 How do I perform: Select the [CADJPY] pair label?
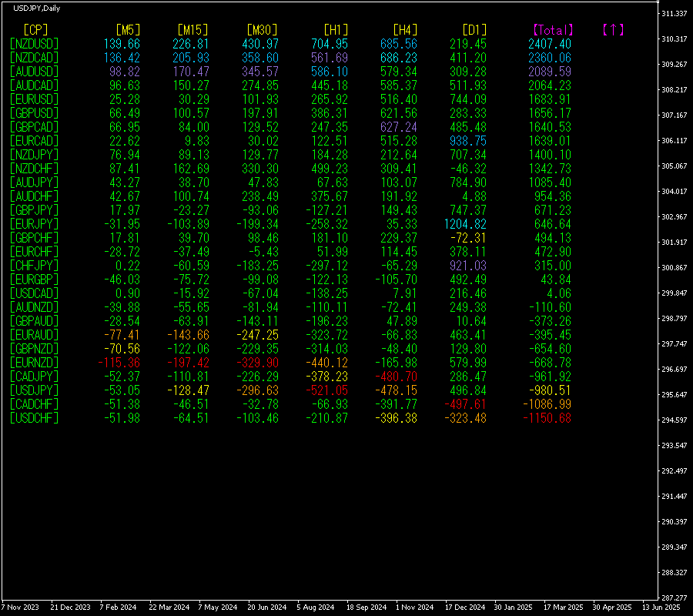point(34,377)
